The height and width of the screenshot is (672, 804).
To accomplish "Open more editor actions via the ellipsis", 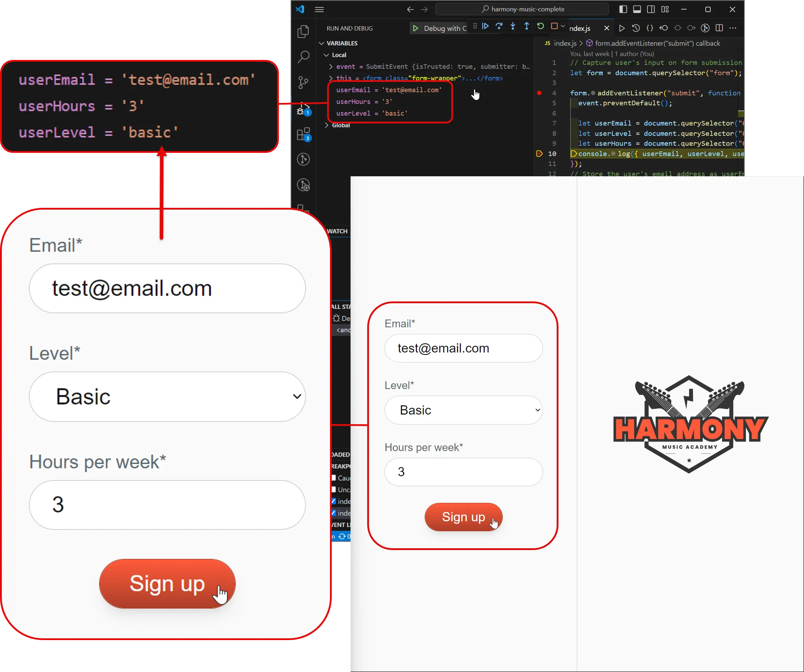I will coord(733,28).
